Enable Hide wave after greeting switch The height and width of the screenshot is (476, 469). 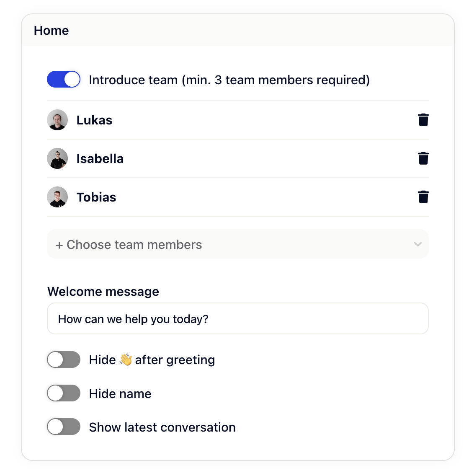(x=64, y=360)
